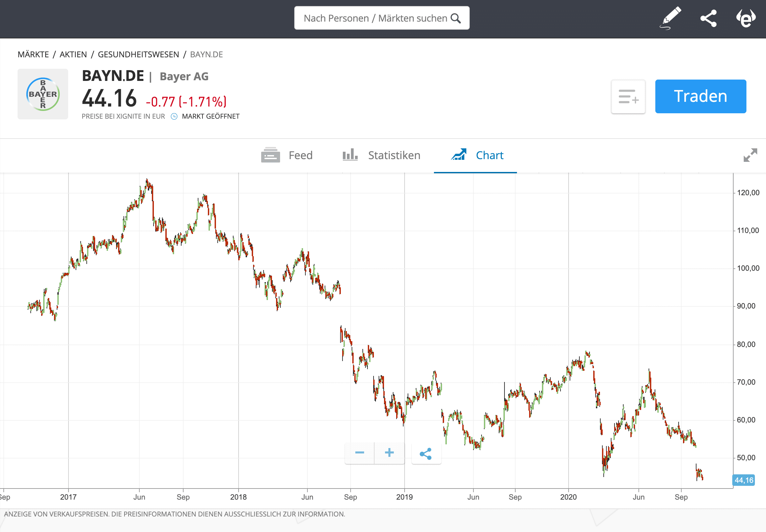Screen dimensions: 766x532
Task: Click the magnifier search icon
Action: [456, 18]
